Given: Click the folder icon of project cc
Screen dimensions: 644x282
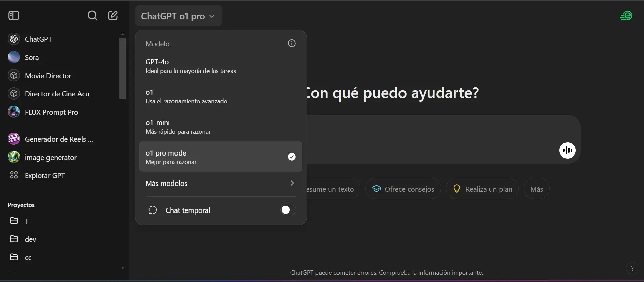Looking at the screenshot, I should coord(14,257).
